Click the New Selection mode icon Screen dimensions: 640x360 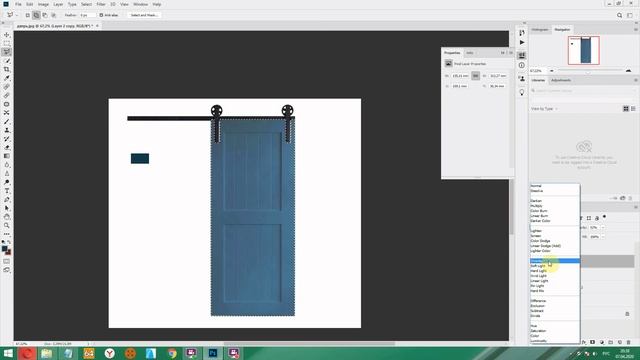pos(27,15)
